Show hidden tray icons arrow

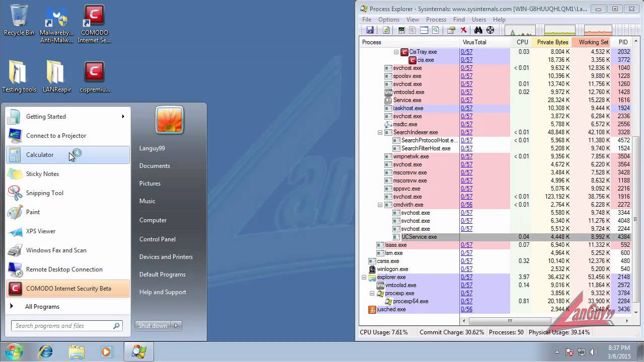tap(557, 352)
